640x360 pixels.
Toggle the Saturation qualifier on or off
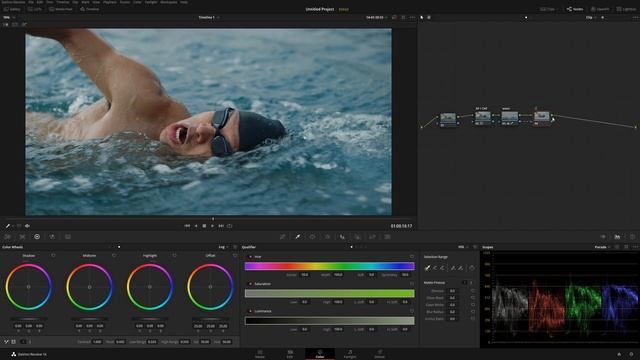(x=250, y=284)
